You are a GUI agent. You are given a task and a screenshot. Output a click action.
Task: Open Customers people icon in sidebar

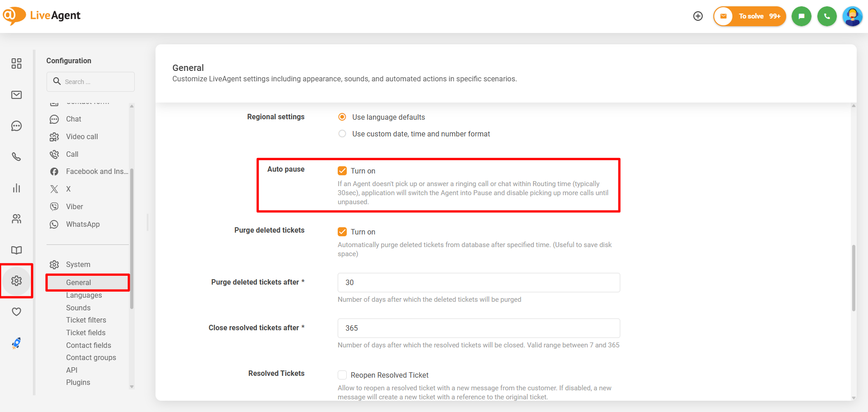pyautogui.click(x=16, y=219)
